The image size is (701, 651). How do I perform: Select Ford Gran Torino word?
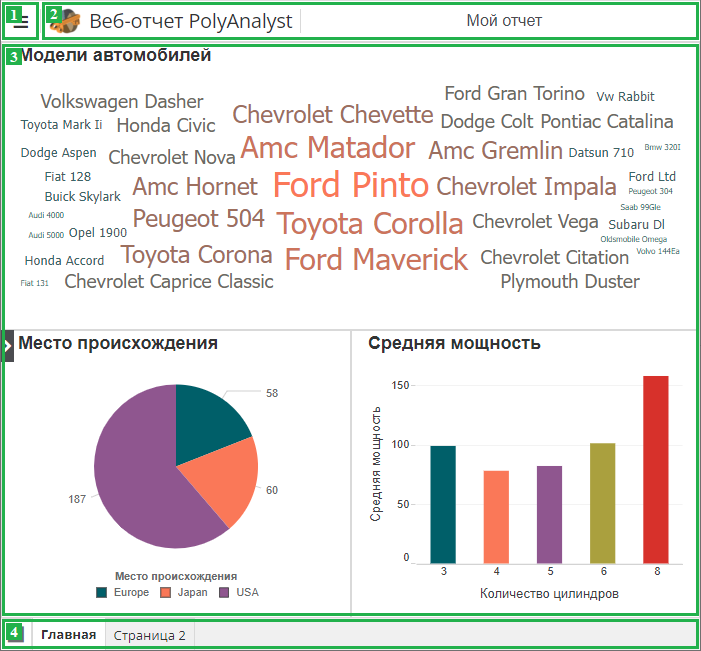(x=515, y=93)
